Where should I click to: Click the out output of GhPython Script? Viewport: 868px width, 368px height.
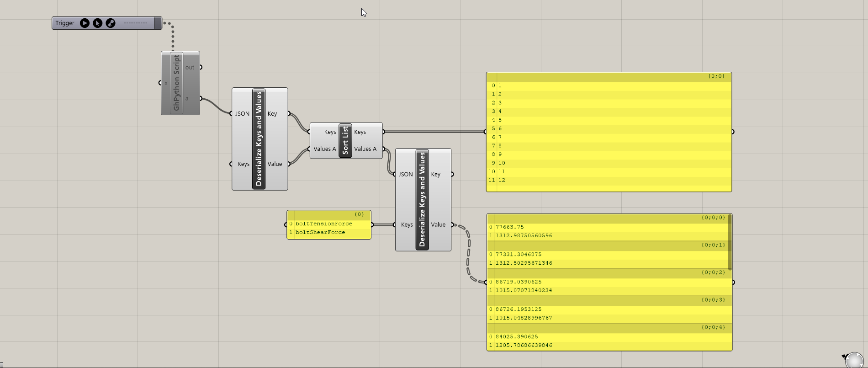point(190,67)
